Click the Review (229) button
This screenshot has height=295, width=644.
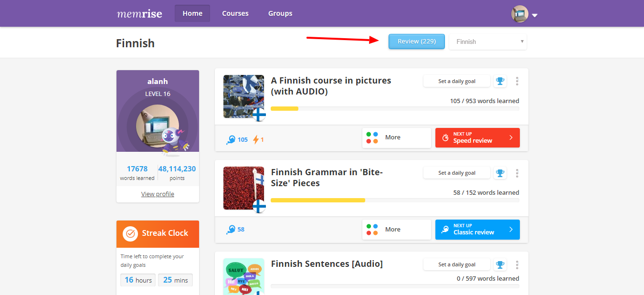417,42
